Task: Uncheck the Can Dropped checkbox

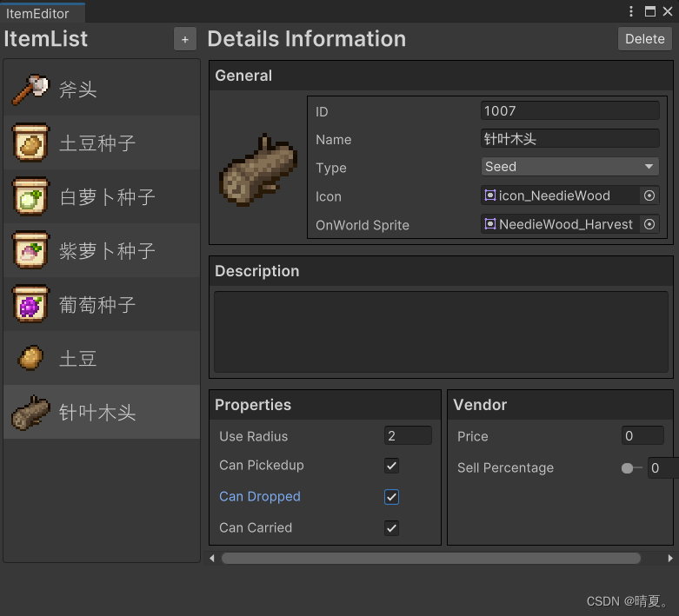Action: tap(392, 497)
